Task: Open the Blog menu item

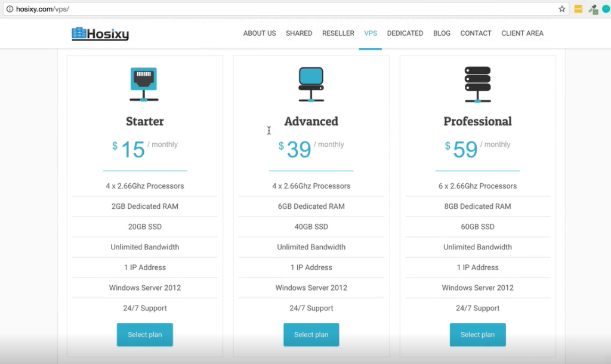Action: pos(442,33)
